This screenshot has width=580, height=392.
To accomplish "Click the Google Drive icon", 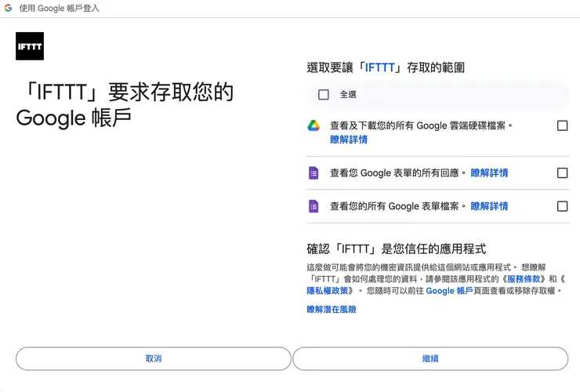I will [314, 125].
